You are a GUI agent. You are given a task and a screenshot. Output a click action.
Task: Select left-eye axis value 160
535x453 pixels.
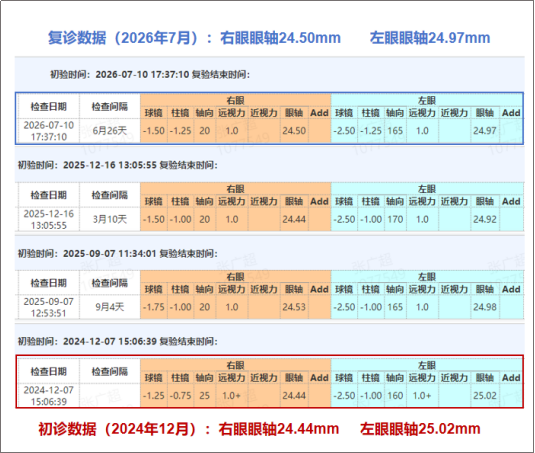pos(395,396)
